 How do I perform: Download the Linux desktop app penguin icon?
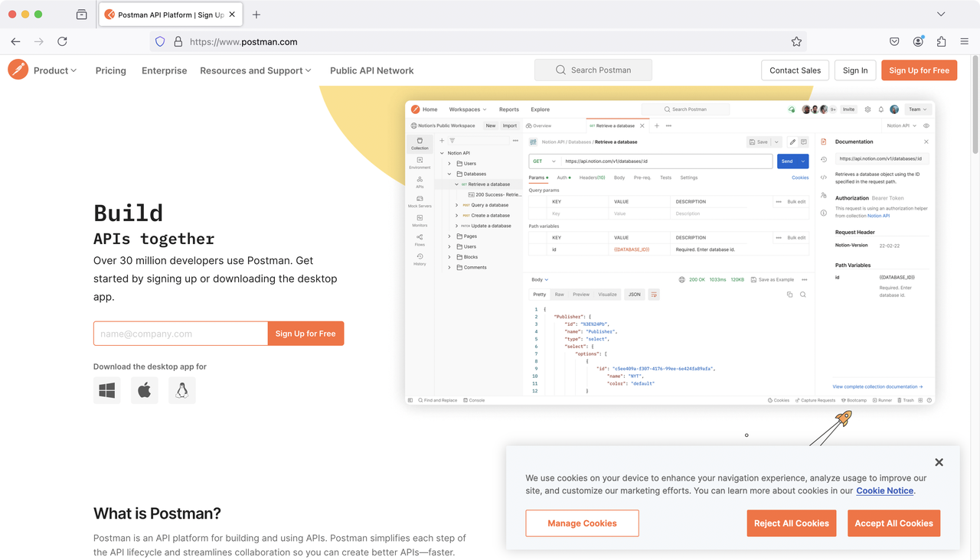[x=181, y=390]
